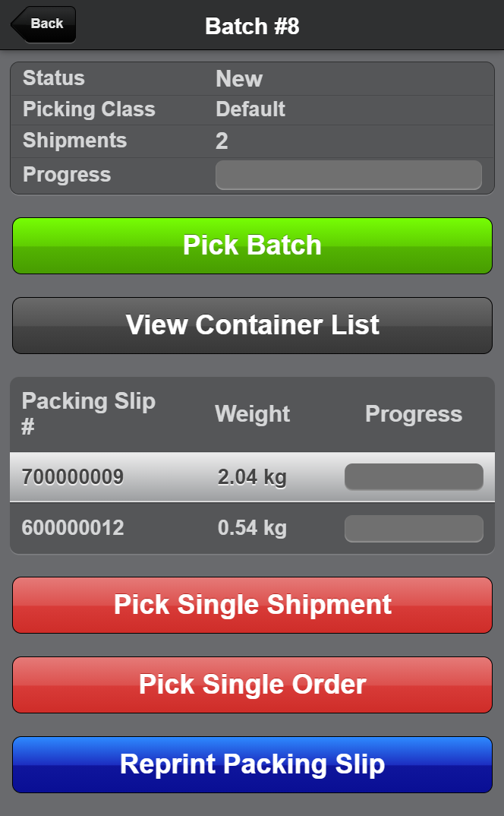Tap the Back button
Viewport: 504px width, 816px height.
[44, 24]
